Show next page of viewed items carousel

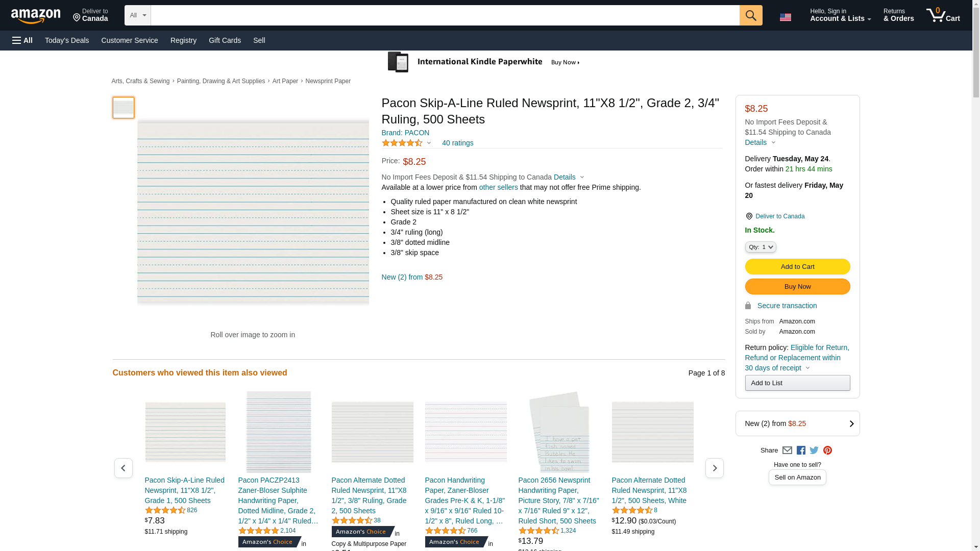click(x=714, y=468)
